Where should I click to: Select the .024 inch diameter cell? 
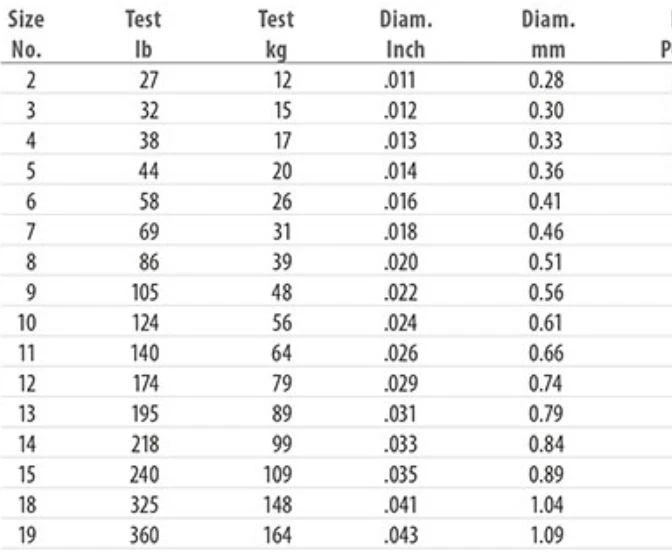[400, 323]
